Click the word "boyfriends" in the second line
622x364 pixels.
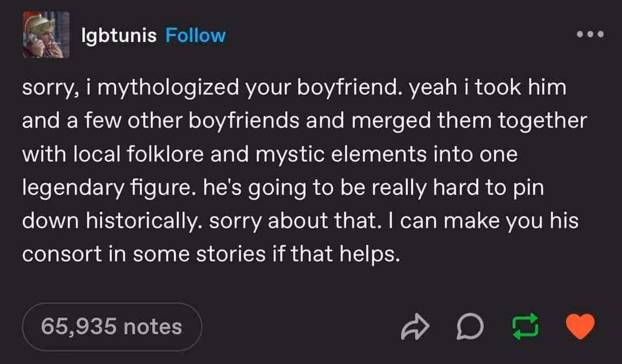(244, 120)
